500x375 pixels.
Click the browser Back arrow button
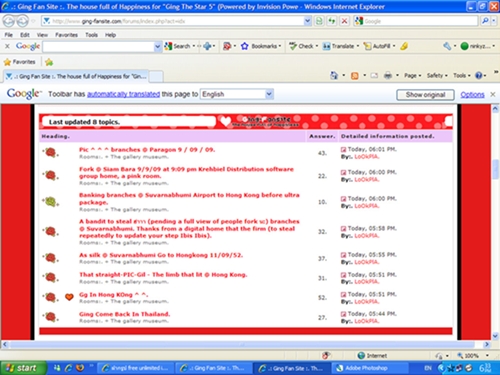pos(9,21)
